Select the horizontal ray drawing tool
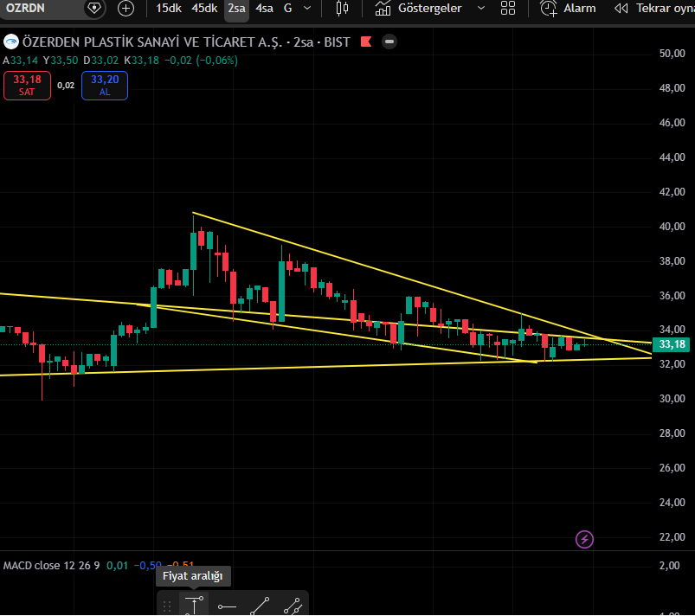This screenshot has height=616, width=695. click(227, 606)
